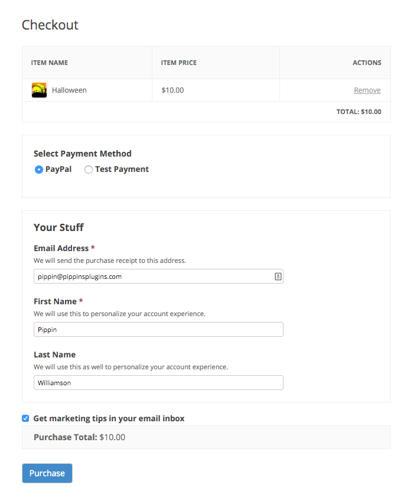Focus the First Name text field
The height and width of the screenshot is (504, 420).
coord(158,330)
